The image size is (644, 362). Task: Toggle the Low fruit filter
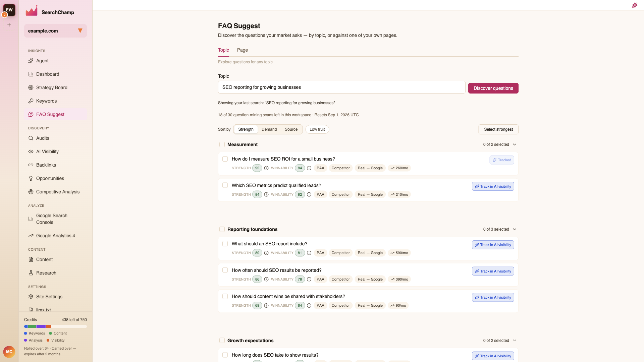(317, 129)
